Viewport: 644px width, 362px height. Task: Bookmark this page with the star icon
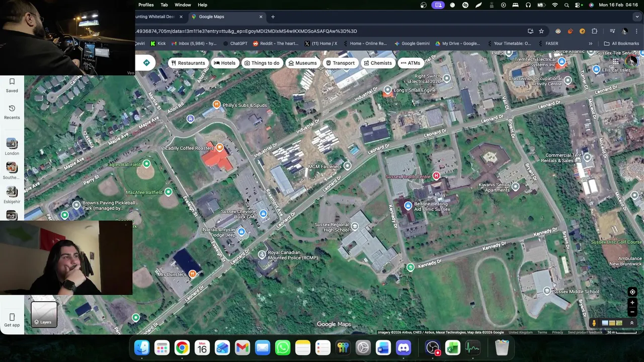pos(541,31)
